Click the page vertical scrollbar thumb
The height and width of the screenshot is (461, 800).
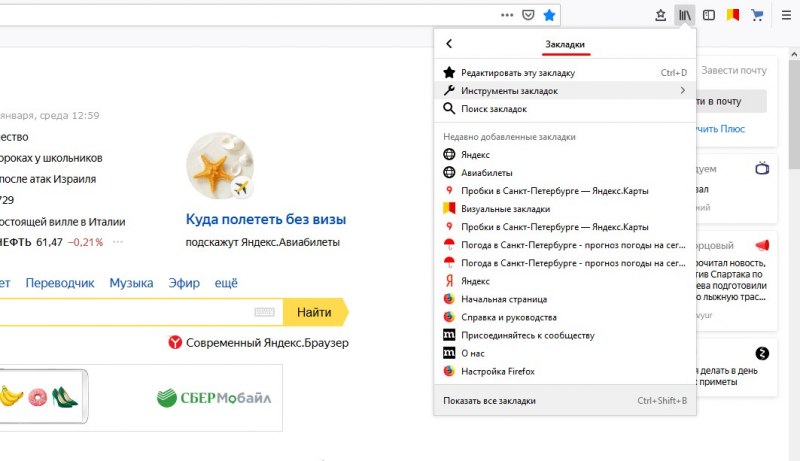coord(794,115)
